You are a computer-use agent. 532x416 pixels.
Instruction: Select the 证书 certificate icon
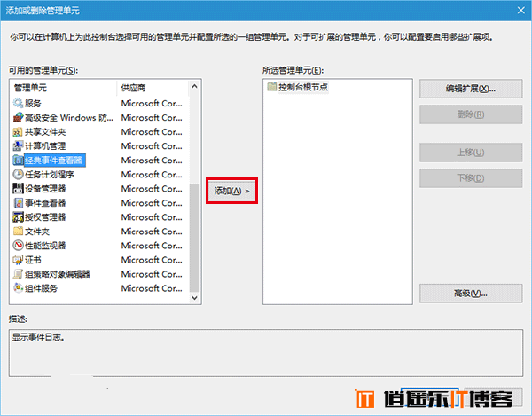click(x=18, y=260)
